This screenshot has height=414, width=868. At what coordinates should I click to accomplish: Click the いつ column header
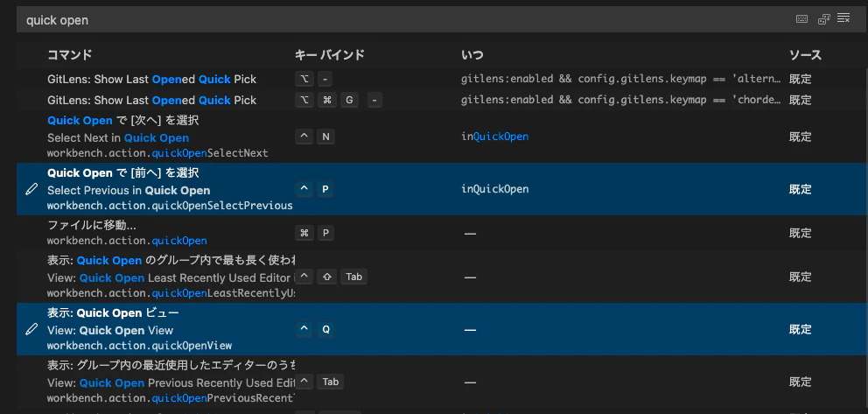472,55
